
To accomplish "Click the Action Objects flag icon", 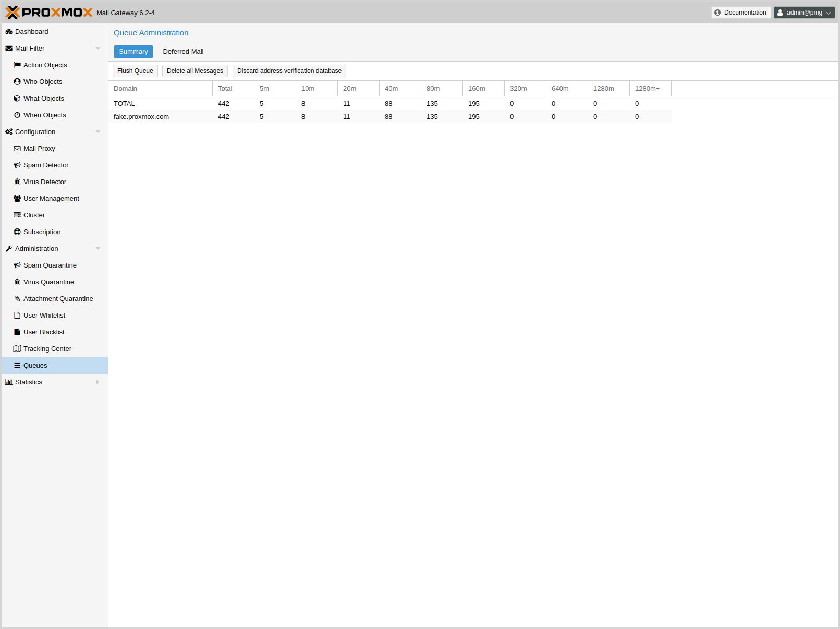I will coord(17,65).
